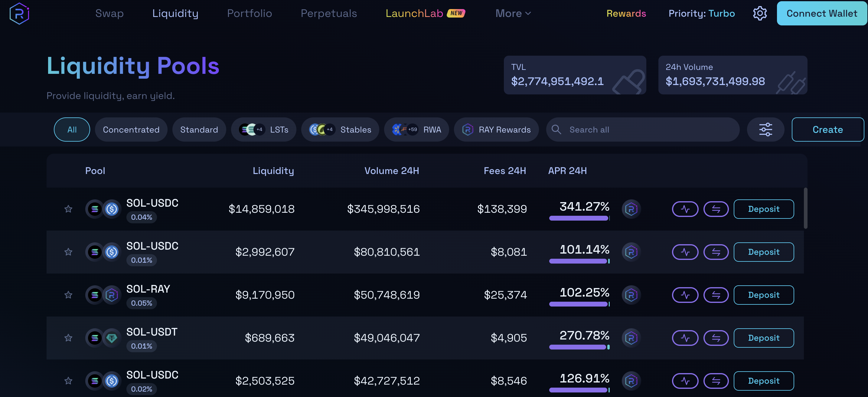Deposit into SOL-USDC 0.01% pool
The width and height of the screenshot is (868, 397).
(764, 252)
